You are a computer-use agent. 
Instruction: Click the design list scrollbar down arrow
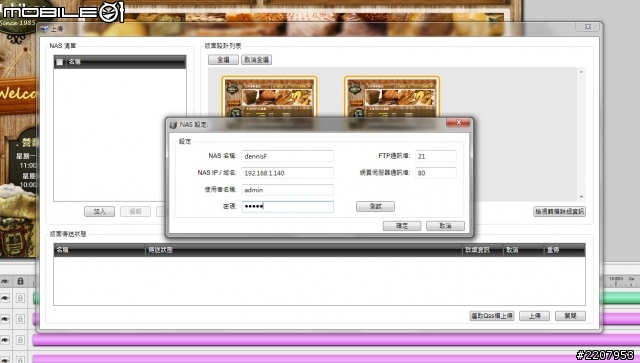[x=581, y=197]
